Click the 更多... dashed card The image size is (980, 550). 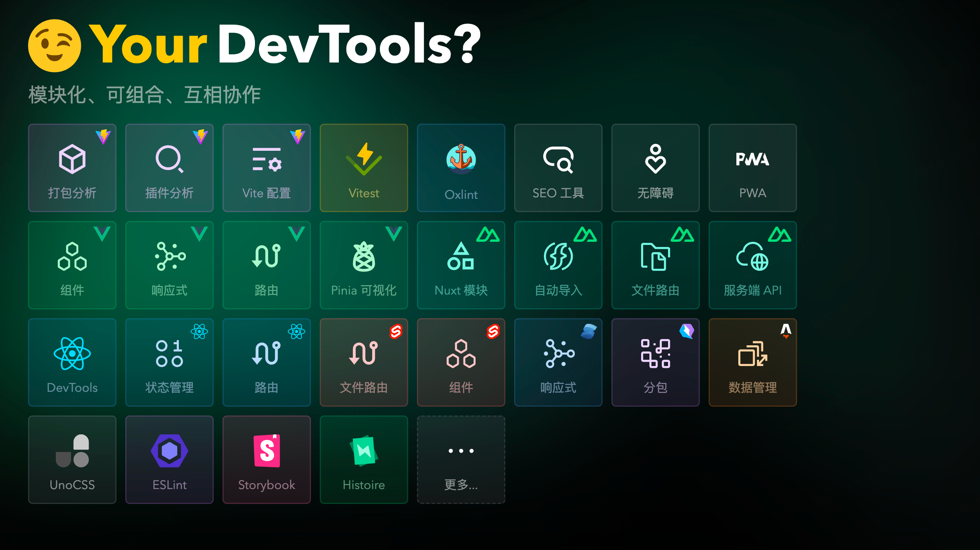(x=461, y=460)
